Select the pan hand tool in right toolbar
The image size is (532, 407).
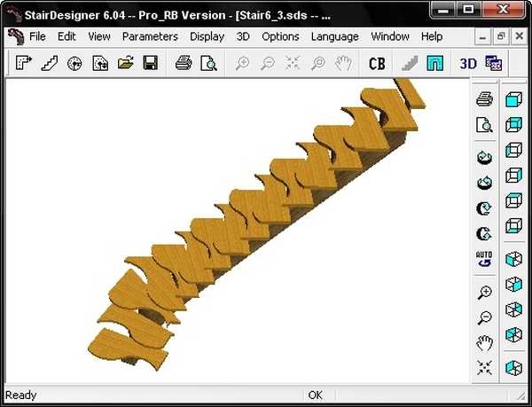point(484,343)
